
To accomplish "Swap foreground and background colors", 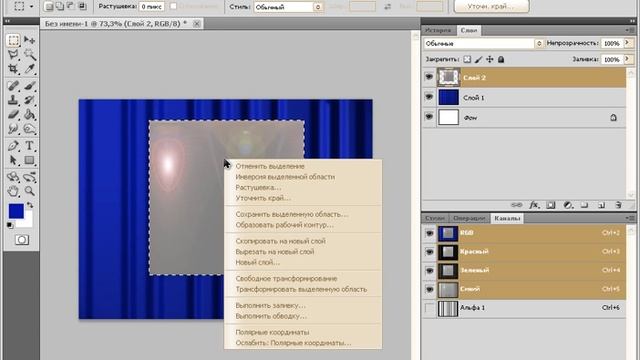I will 29,205.
